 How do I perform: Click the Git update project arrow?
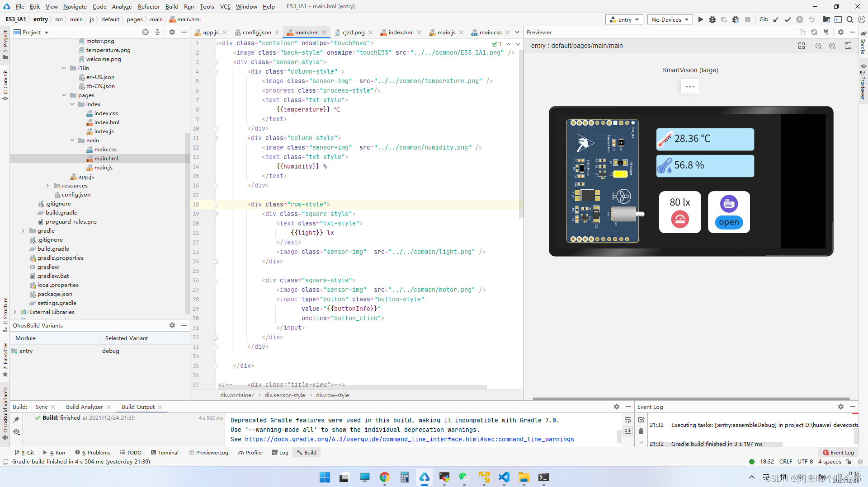coord(776,19)
